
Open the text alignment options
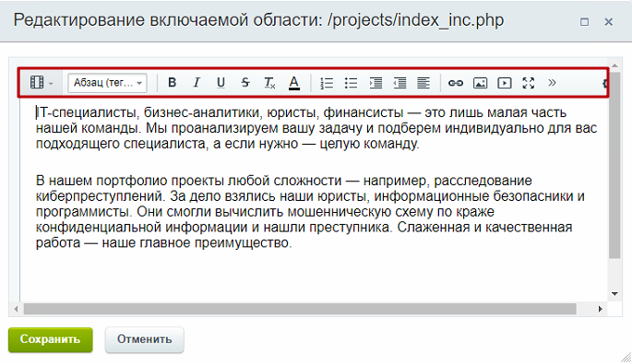pyautogui.click(x=423, y=83)
